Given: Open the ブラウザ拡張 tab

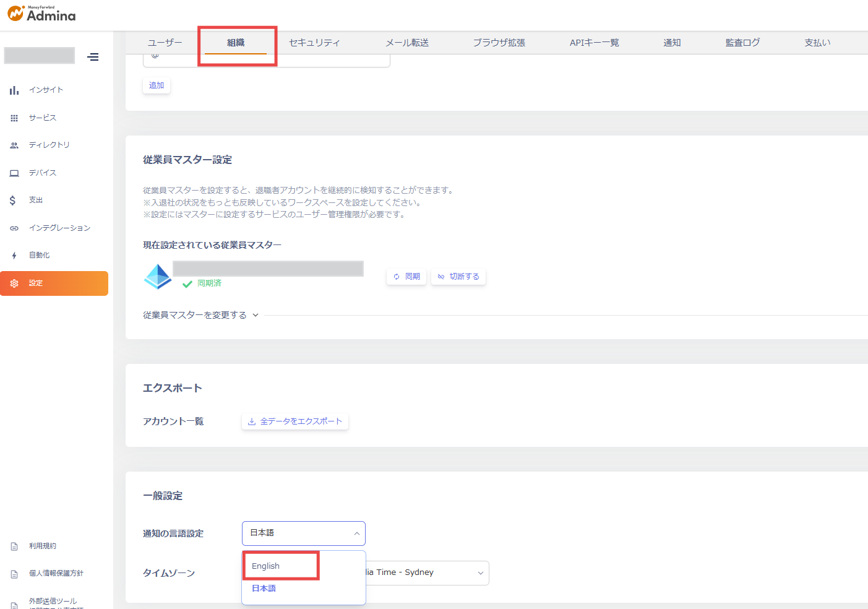Looking at the screenshot, I should [499, 43].
